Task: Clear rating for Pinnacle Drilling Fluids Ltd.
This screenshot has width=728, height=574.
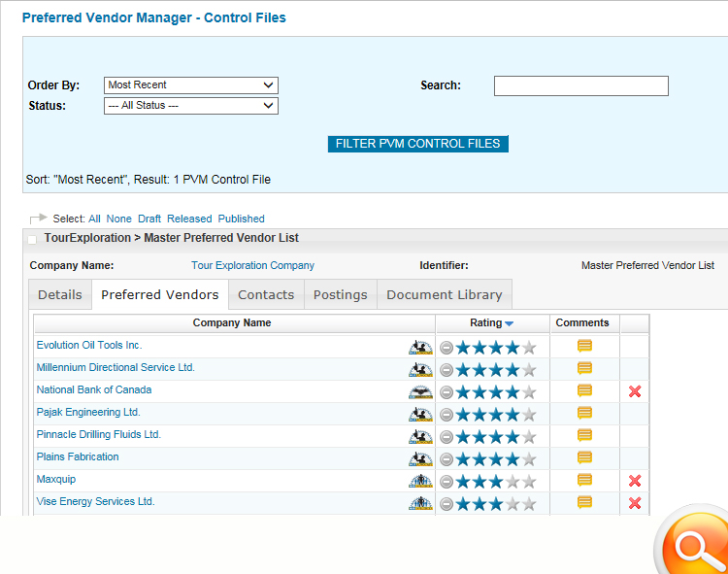Action: tap(447, 436)
